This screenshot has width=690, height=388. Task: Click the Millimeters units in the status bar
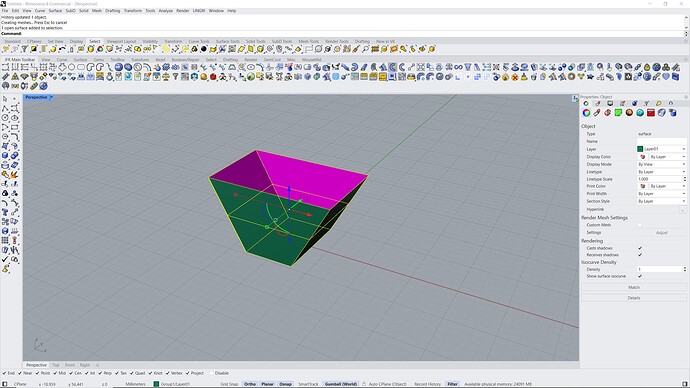click(x=136, y=384)
